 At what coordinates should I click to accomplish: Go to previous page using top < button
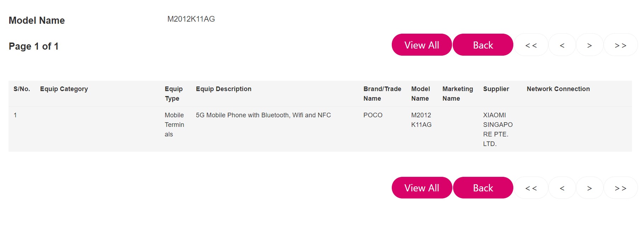pyautogui.click(x=562, y=45)
